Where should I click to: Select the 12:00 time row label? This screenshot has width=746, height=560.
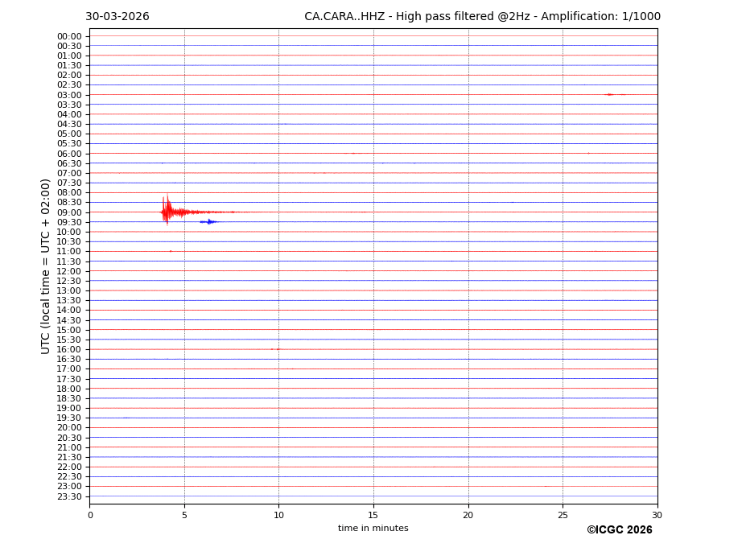pyautogui.click(x=69, y=271)
